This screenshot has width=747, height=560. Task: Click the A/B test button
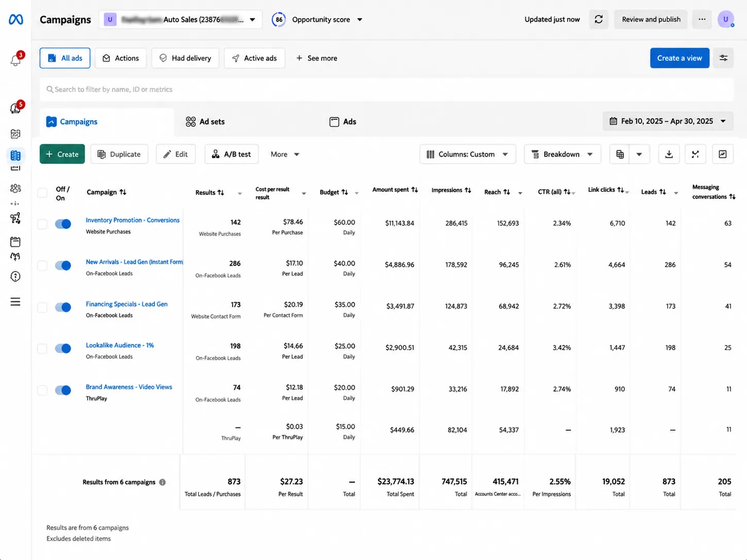pyautogui.click(x=231, y=154)
